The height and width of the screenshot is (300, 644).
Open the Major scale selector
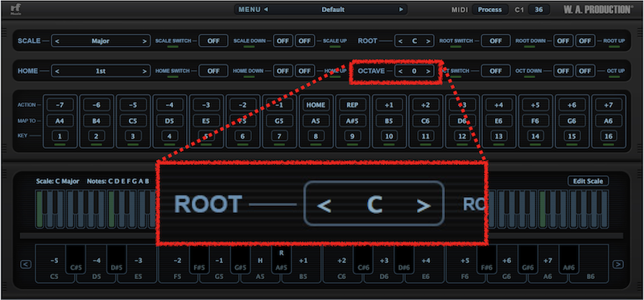pos(101,41)
